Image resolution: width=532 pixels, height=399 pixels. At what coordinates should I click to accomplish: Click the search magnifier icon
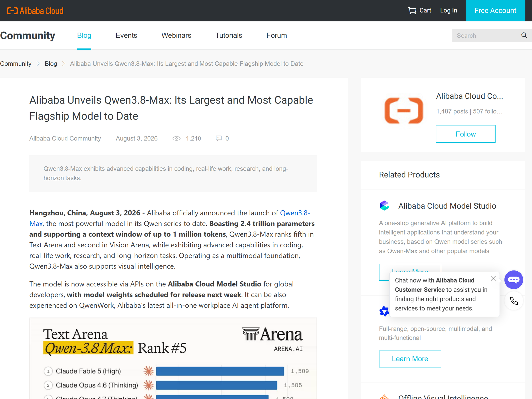click(x=524, y=35)
